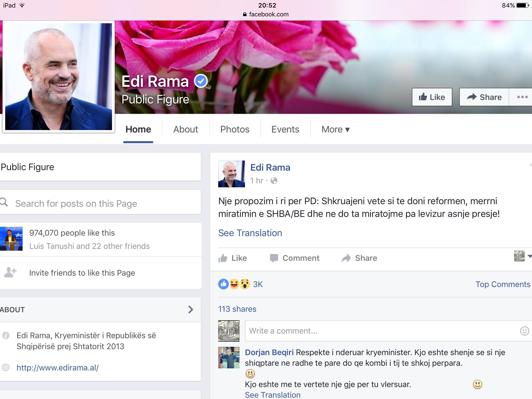532x399 pixels.
Task: Like the post with the thumbs-up button
Action: (x=233, y=258)
